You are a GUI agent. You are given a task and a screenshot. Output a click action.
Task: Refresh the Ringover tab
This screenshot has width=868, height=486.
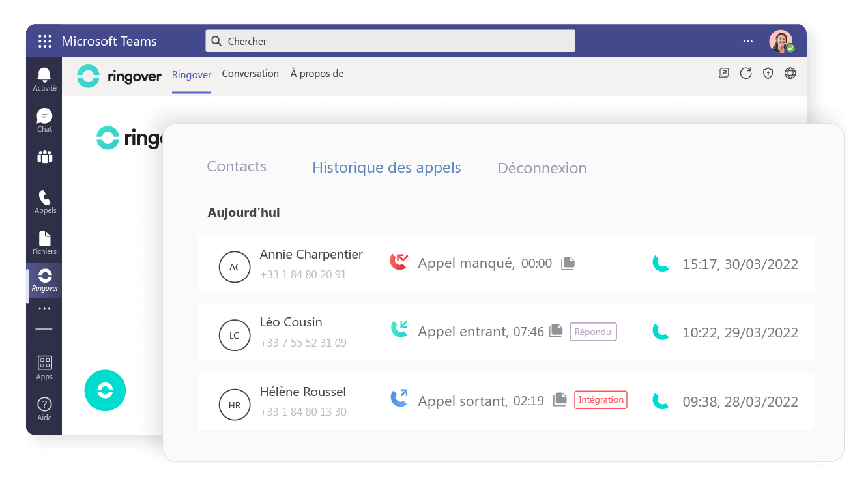(x=745, y=73)
